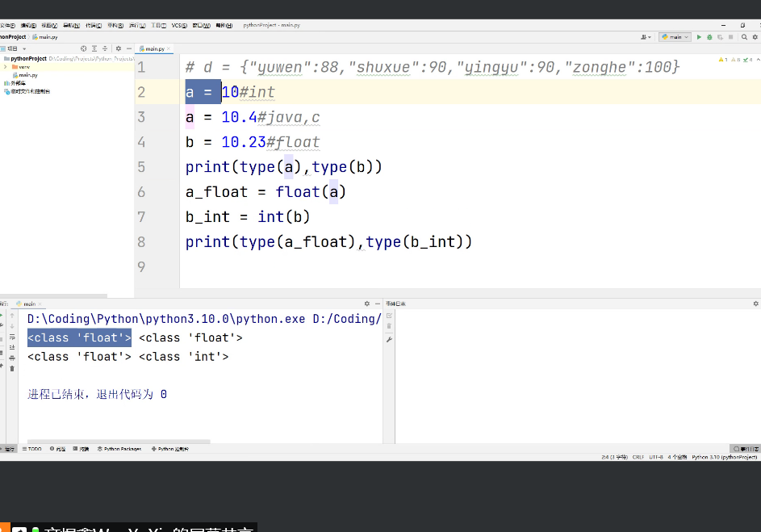
Task: Switch to the Python Packages tool tab
Action: [x=119, y=449]
